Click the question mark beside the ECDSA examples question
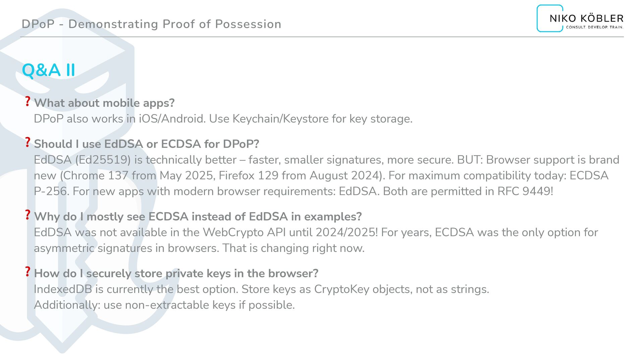 (28, 215)
